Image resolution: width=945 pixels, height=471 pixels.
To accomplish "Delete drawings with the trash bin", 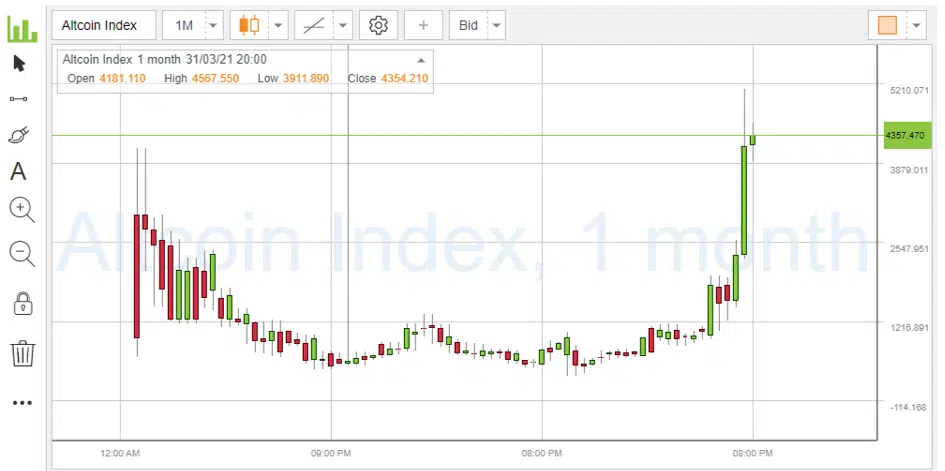I will click(23, 353).
